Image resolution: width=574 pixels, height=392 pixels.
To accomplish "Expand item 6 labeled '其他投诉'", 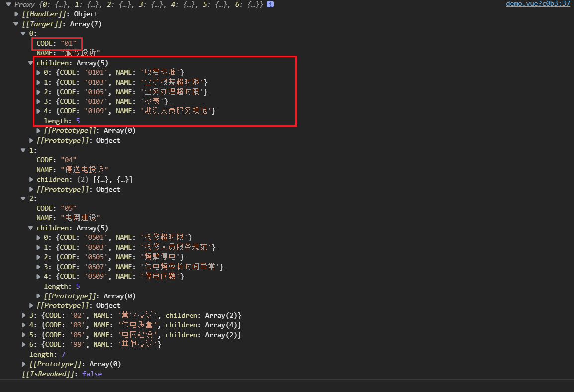I will point(23,344).
